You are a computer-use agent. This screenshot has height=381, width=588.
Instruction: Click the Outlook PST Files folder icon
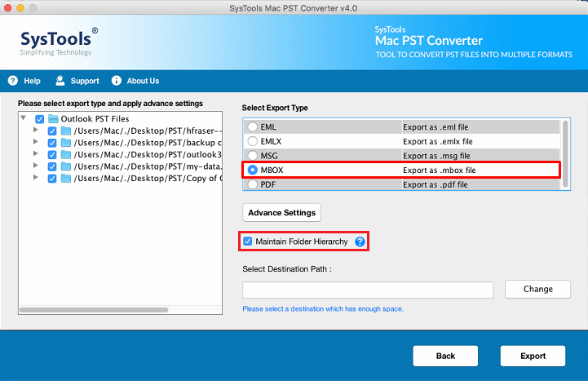tap(53, 119)
